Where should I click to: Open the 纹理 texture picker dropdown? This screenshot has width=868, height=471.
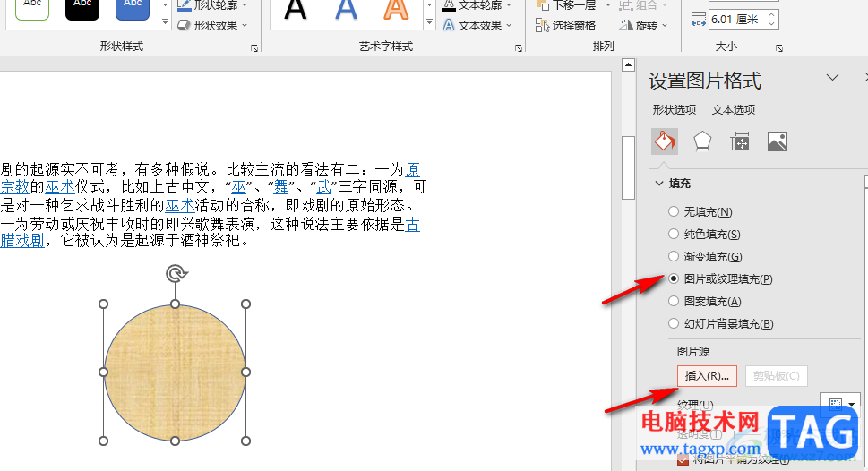(841, 404)
